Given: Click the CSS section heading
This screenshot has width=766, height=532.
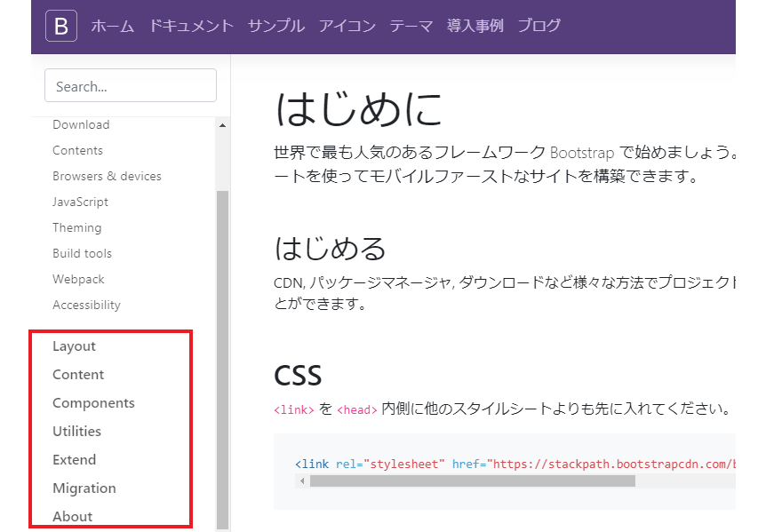Looking at the screenshot, I should 298,376.
